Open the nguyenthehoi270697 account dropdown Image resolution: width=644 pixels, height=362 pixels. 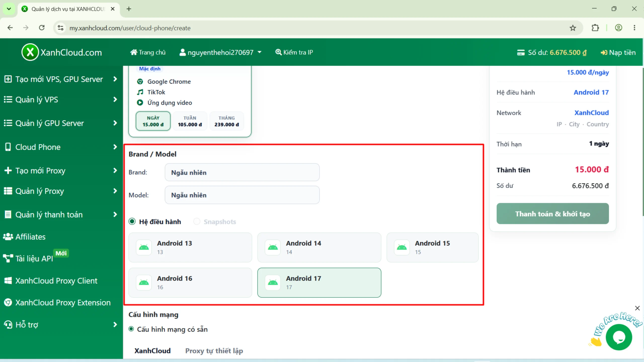[220, 52]
